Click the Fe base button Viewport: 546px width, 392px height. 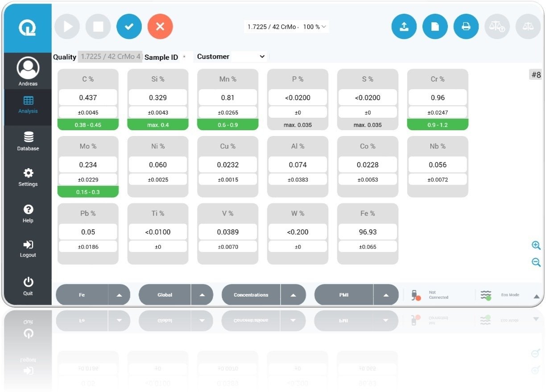(x=82, y=295)
